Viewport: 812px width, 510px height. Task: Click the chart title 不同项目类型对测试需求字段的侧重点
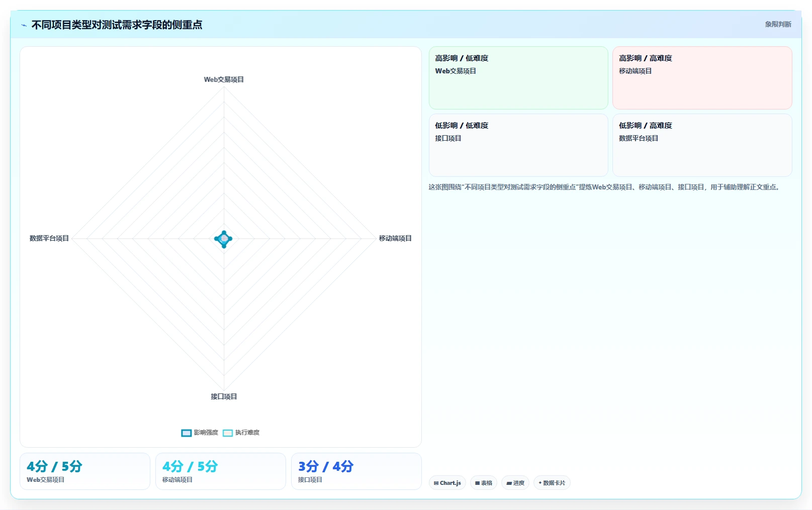[117, 25]
